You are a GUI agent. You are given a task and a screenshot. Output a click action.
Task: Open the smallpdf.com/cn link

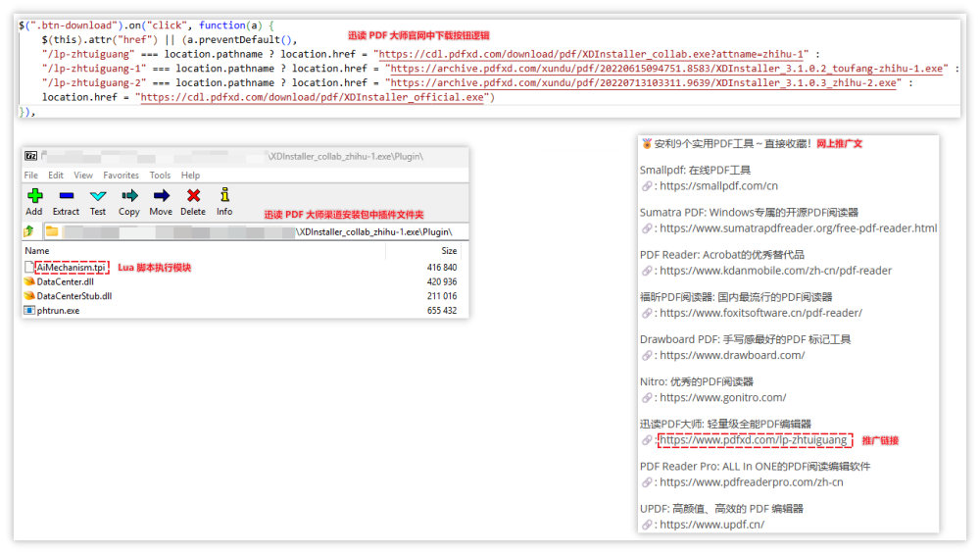point(718,186)
